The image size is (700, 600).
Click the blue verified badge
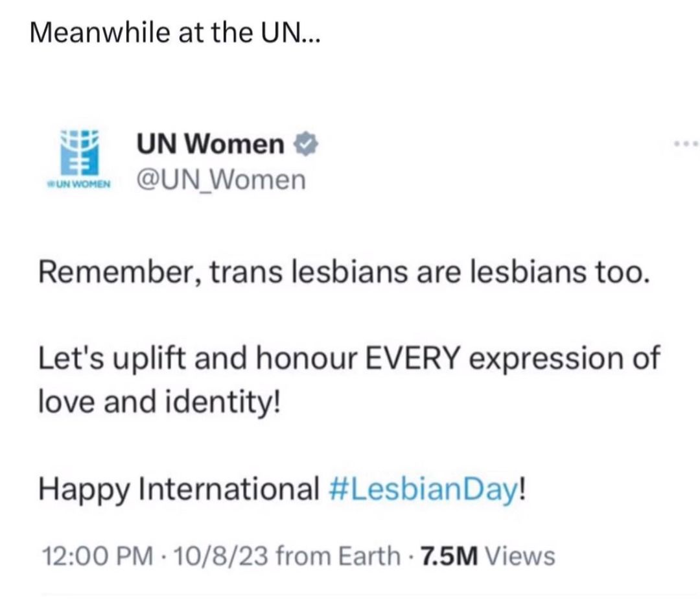(x=305, y=144)
